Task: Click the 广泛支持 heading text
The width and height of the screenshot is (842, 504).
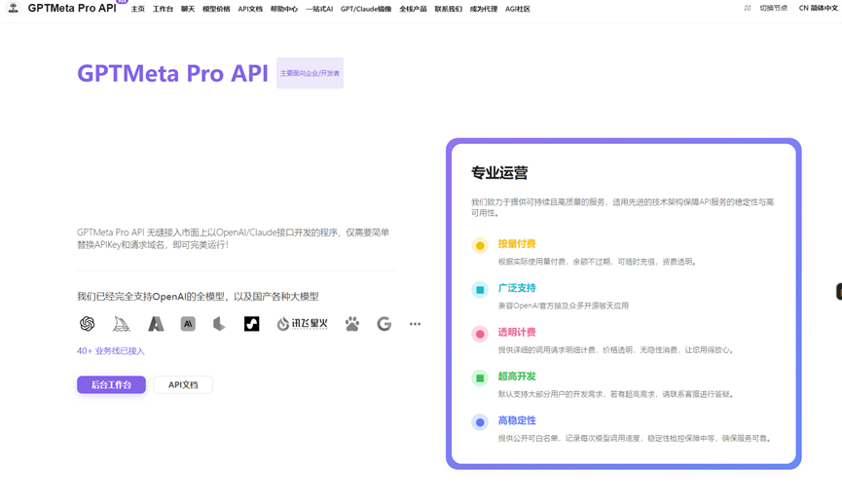Action: (x=517, y=288)
